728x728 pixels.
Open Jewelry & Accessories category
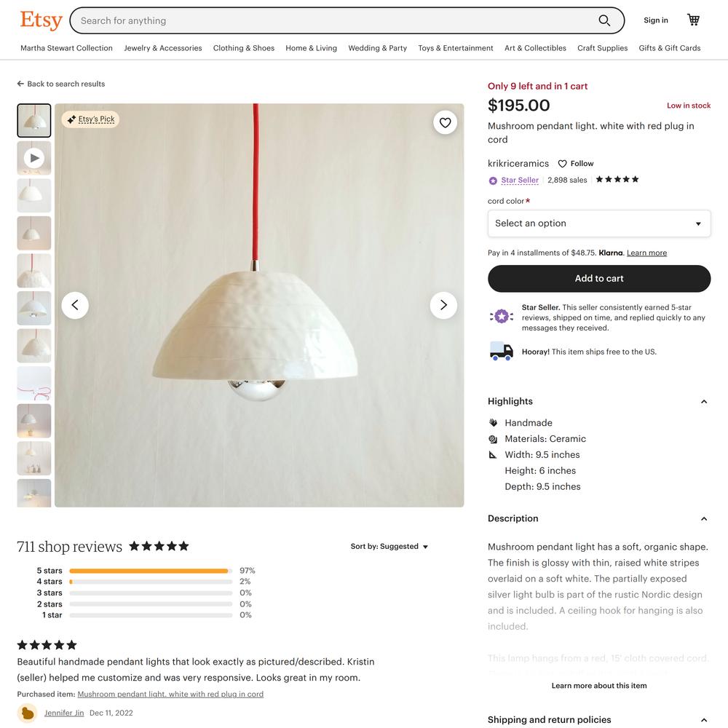(x=163, y=48)
